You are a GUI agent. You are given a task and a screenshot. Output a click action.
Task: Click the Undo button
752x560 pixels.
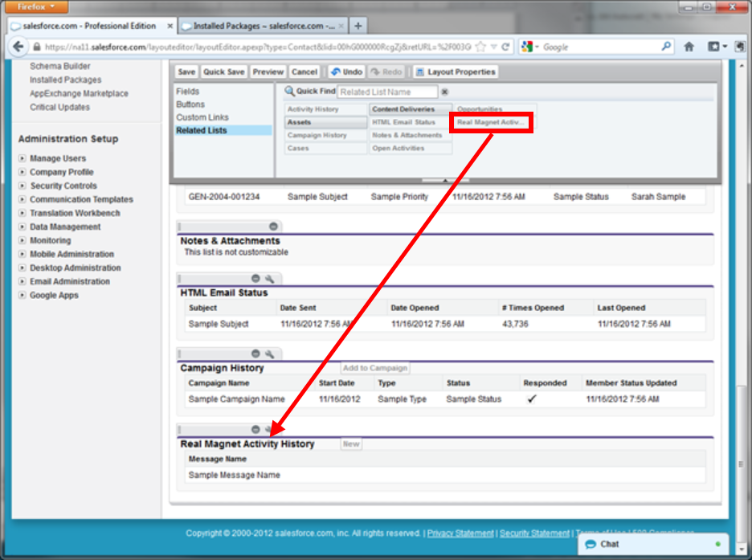pos(347,72)
